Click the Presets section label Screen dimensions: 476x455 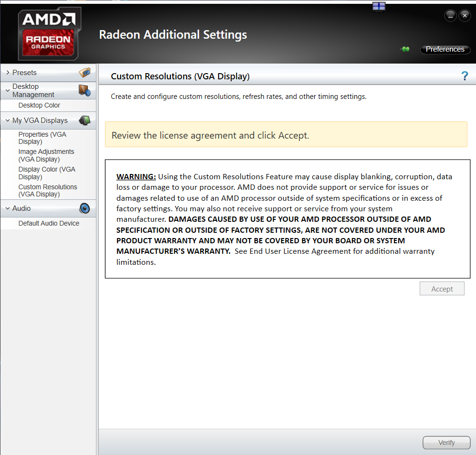tap(24, 73)
